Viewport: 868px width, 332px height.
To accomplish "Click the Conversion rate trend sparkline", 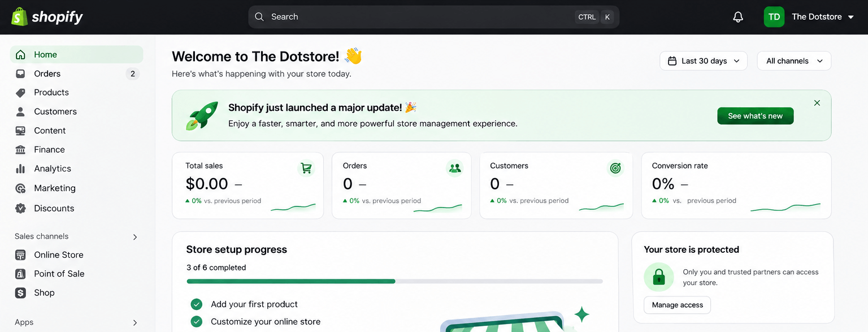I will click(x=785, y=208).
